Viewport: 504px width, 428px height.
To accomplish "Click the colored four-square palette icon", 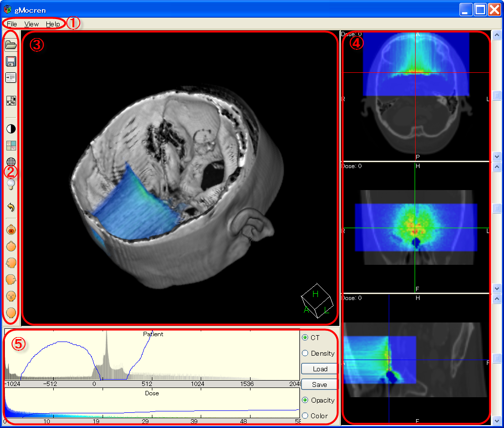I will click(x=11, y=146).
